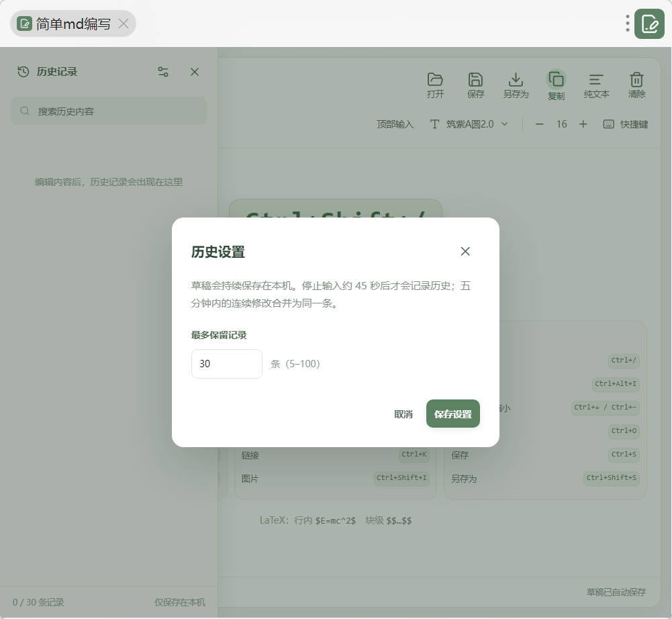Click the Ctrl+0 shortcut badge
The image size is (672, 619).
624,431
